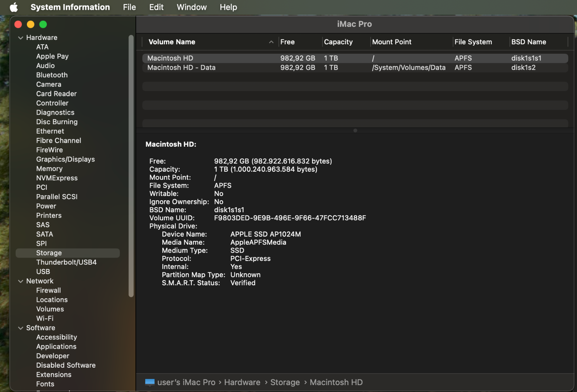This screenshot has width=577, height=392.
Task: Select Graphics/Displays in the sidebar
Action: click(65, 159)
